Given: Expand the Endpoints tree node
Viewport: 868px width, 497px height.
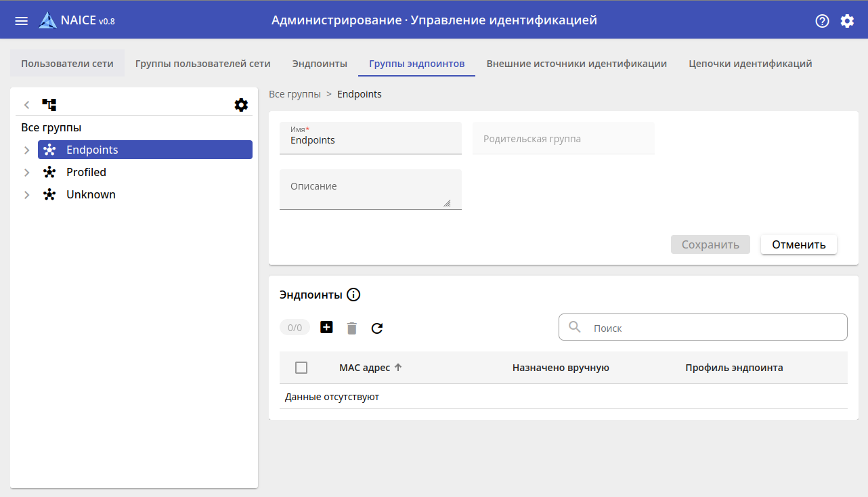Looking at the screenshot, I should [26, 150].
